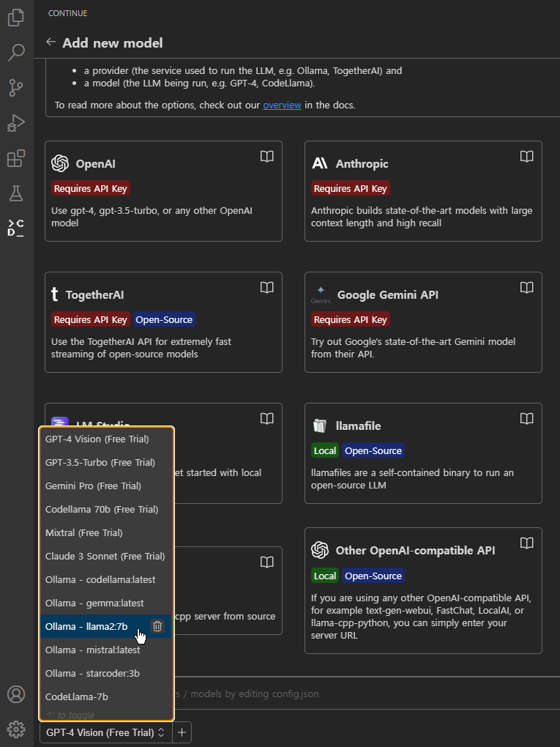Open the Run and Debug view
This screenshot has height=747, width=560.
click(16, 123)
